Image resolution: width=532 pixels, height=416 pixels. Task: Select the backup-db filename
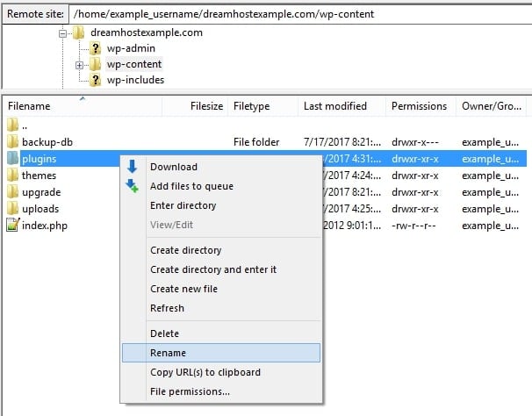coord(47,142)
